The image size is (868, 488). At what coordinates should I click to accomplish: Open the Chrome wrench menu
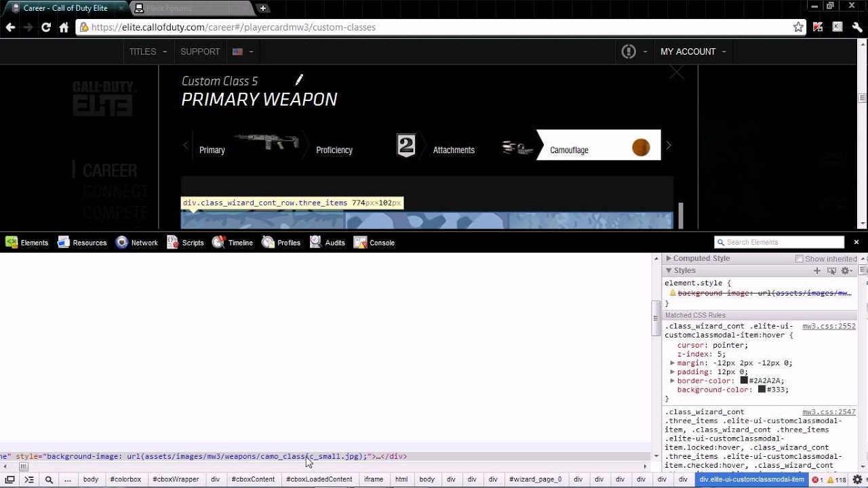click(857, 27)
